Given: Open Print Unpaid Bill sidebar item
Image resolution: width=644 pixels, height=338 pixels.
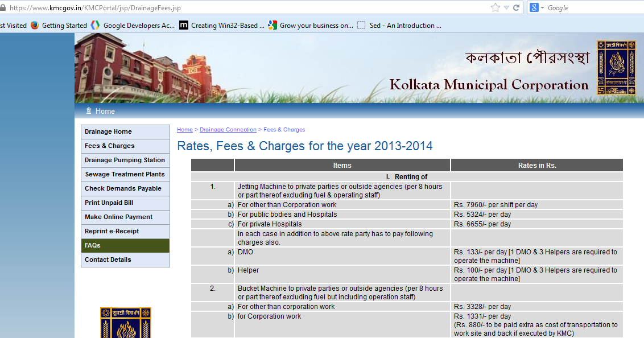Looking at the screenshot, I should point(125,203).
